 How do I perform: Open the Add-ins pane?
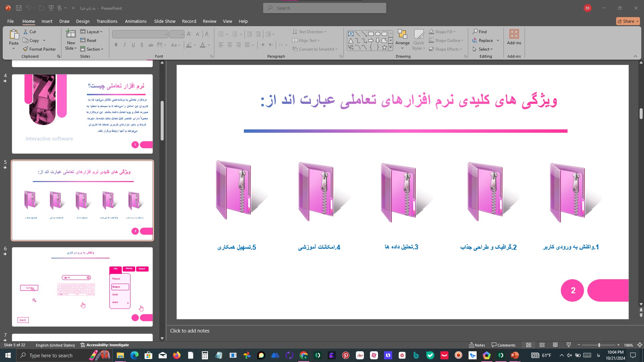[514, 37]
